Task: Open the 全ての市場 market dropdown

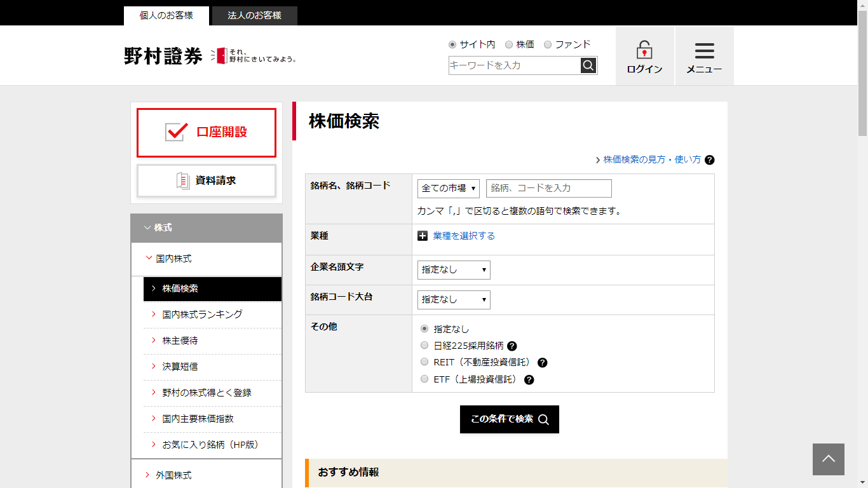Action: coord(448,189)
